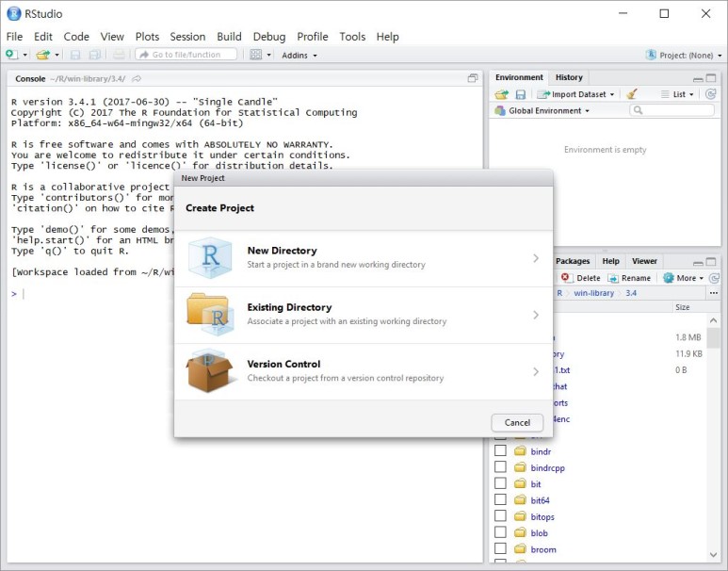Click the 3.4 breadcrumb link
Image resolution: width=728 pixels, height=571 pixels.
(631, 293)
